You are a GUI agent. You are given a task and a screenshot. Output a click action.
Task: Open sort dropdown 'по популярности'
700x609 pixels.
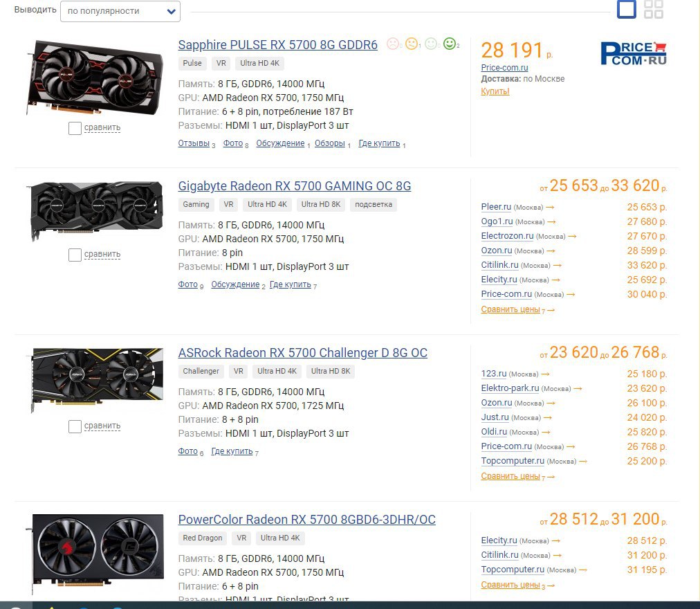[x=120, y=11]
